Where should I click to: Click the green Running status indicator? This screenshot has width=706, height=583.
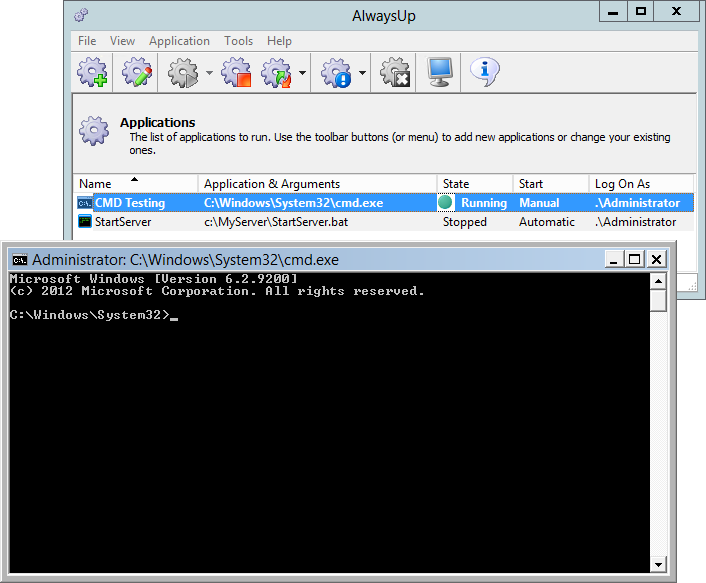coord(445,203)
